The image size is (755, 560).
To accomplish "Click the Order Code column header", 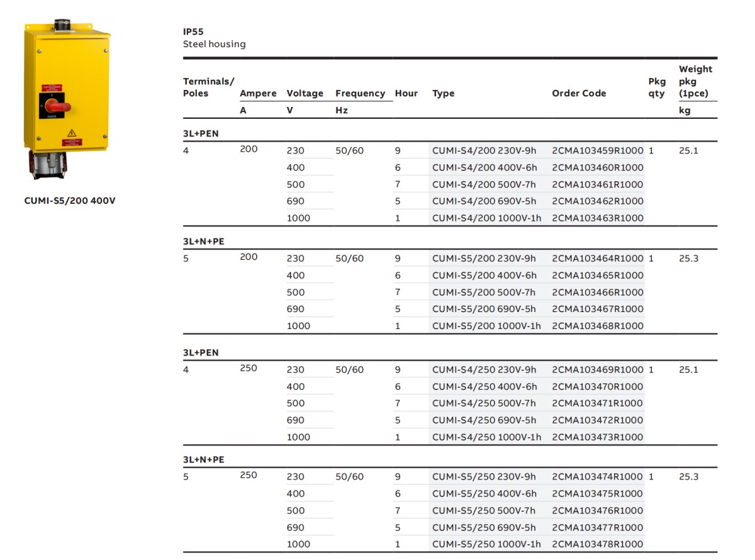I will (x=579, y=93).
